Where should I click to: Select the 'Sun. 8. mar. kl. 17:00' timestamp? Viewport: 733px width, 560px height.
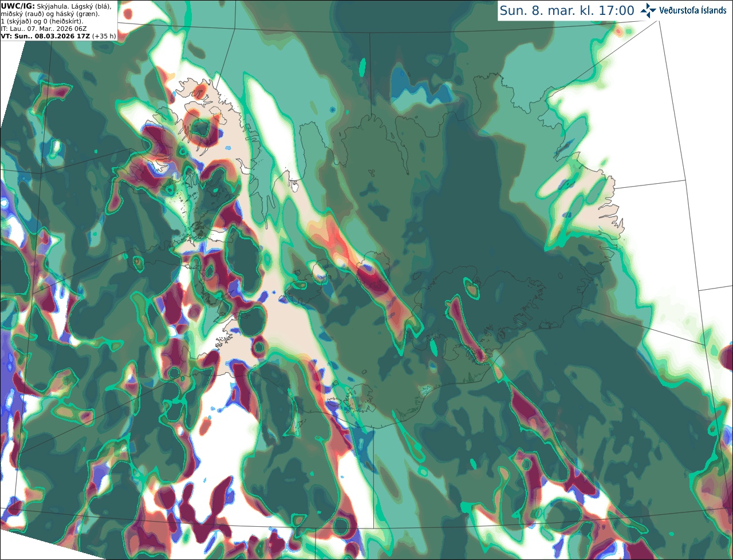point(567,10)
